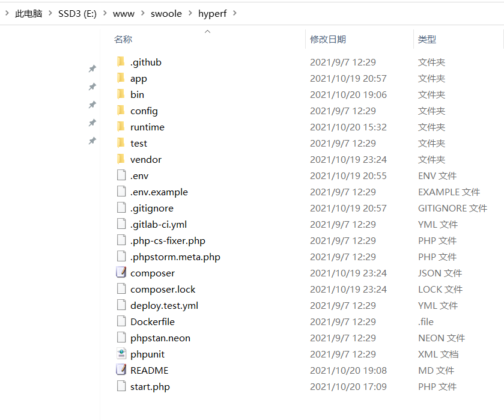This screenshot has width=504, height=420.
Task: Expand breadcrumb chevron after SSD3 (E:)
Action: click(x=105, y=13)
